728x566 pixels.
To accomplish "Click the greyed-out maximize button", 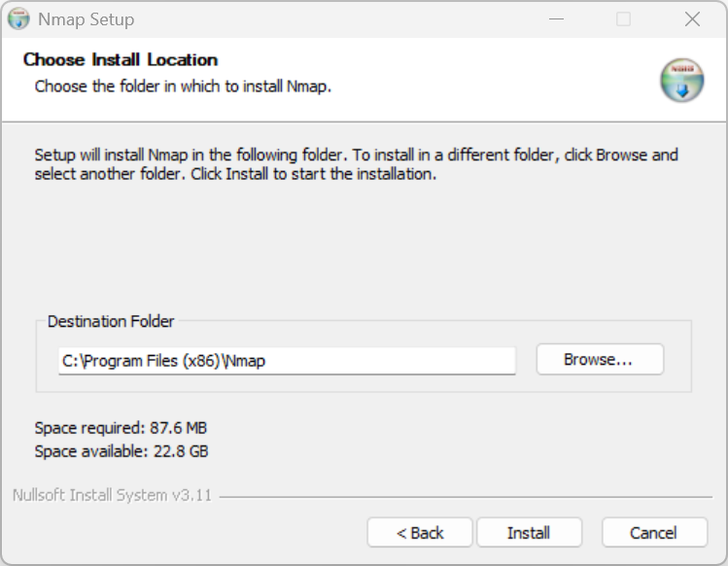I will pos(623,19).
